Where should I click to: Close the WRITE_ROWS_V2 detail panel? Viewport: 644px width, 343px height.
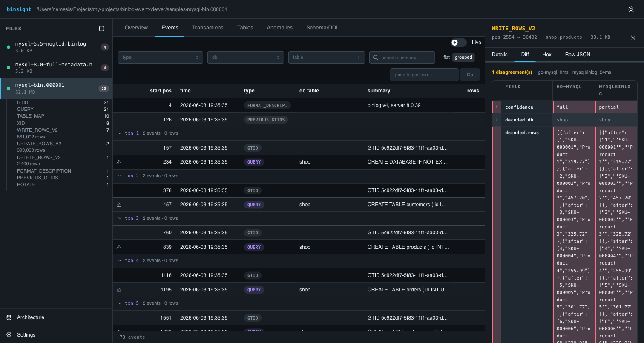pyautogui.click(x=633, y=37)
